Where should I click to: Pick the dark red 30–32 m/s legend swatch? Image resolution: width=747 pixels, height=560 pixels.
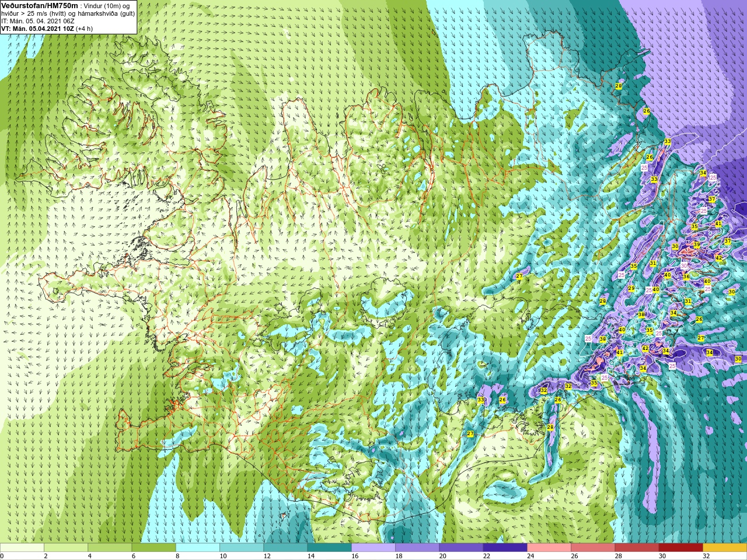coord(681,548)
